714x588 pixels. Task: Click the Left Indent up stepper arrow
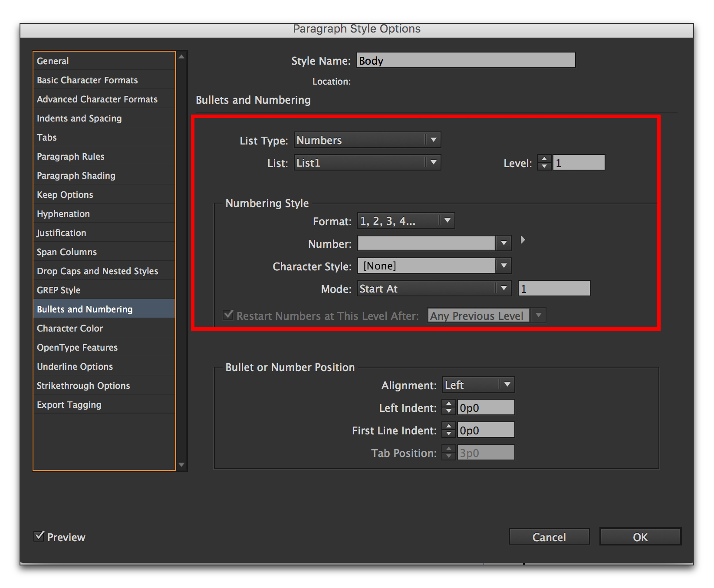[448, 404]
